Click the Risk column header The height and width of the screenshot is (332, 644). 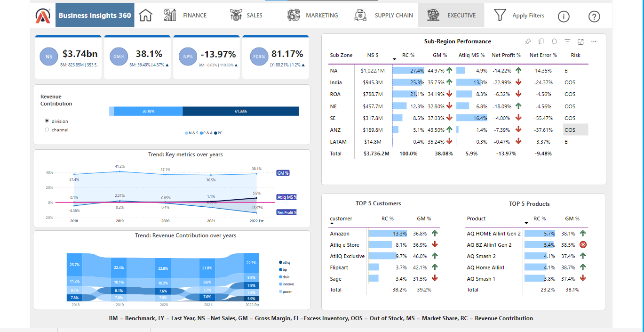click(x=575, y=55)
